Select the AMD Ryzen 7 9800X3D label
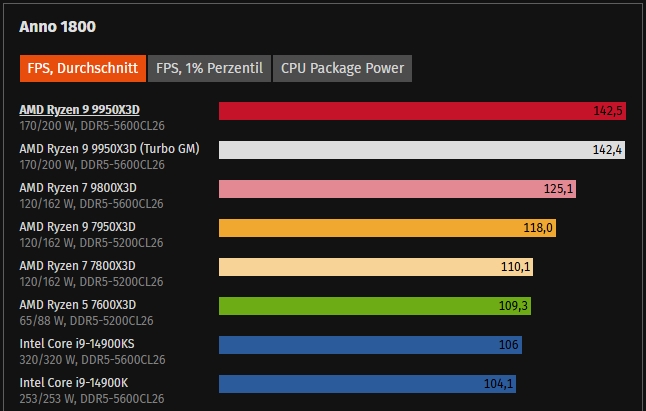Screen dimensions: 646x411 click(78, 188)
